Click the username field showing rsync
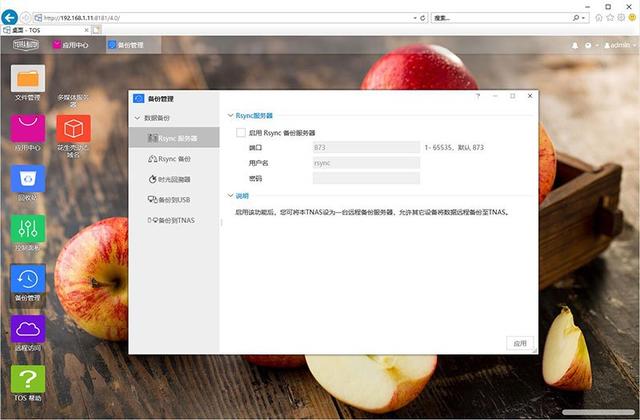Screen dimensions: 640x420 pyautogui.click(x=366, y=163)
